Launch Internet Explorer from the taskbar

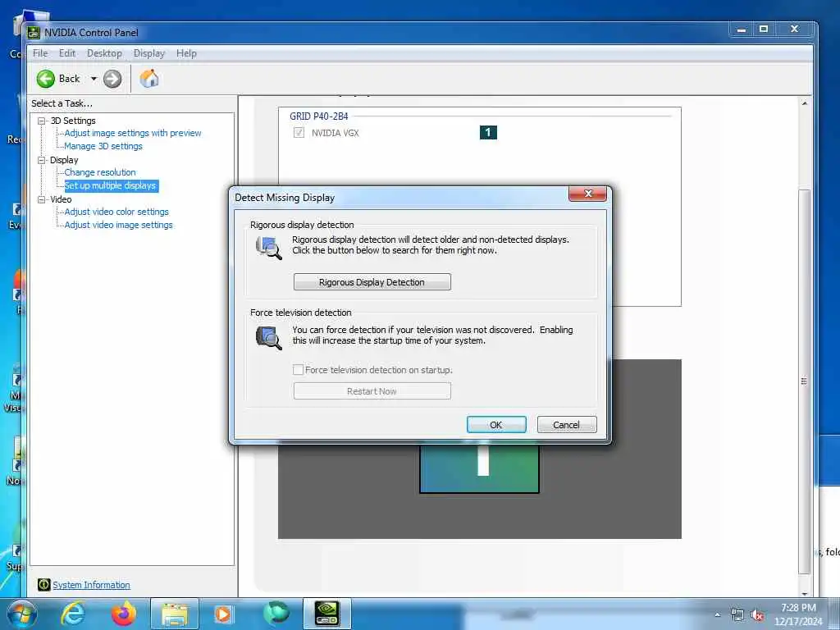[x=72, y=614]
